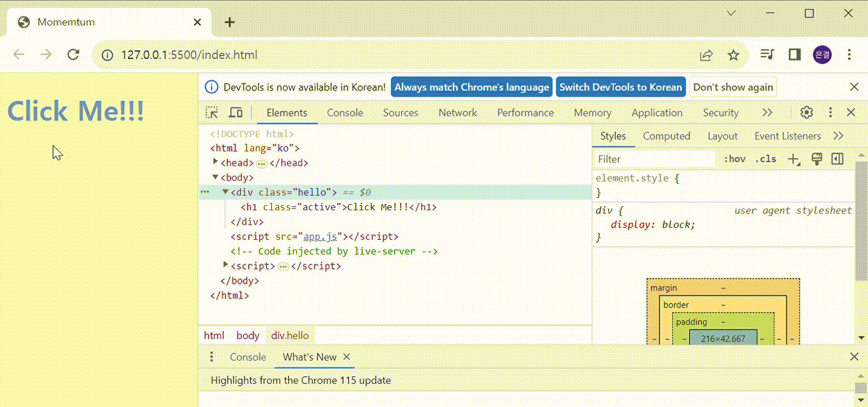Select div.hello in the breadcrumb

tap(290, 335)
